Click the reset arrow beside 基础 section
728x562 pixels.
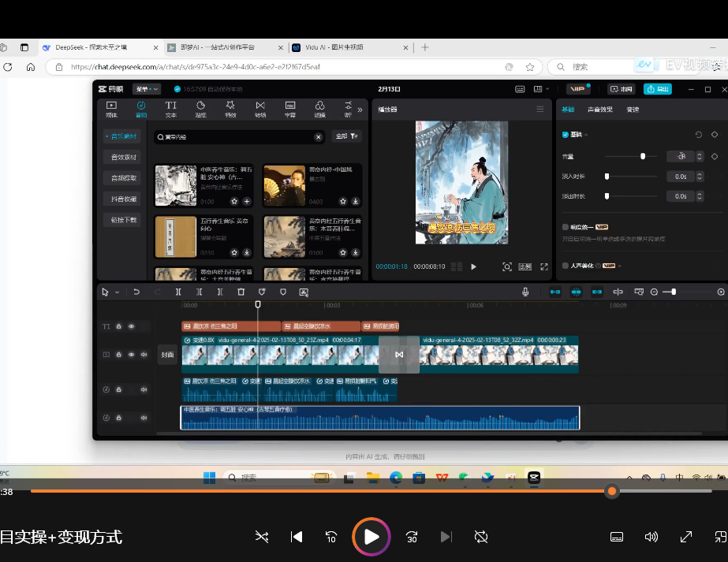pyautogui.click(x=698, y=135)
